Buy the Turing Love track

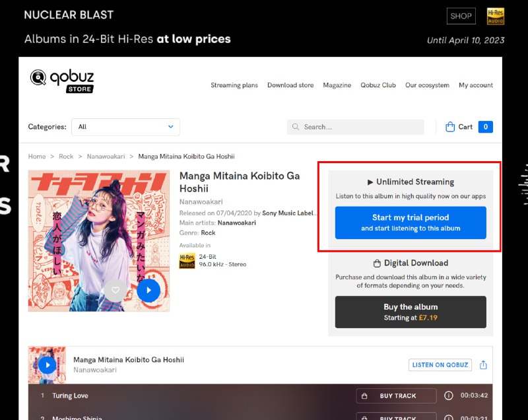396,396
